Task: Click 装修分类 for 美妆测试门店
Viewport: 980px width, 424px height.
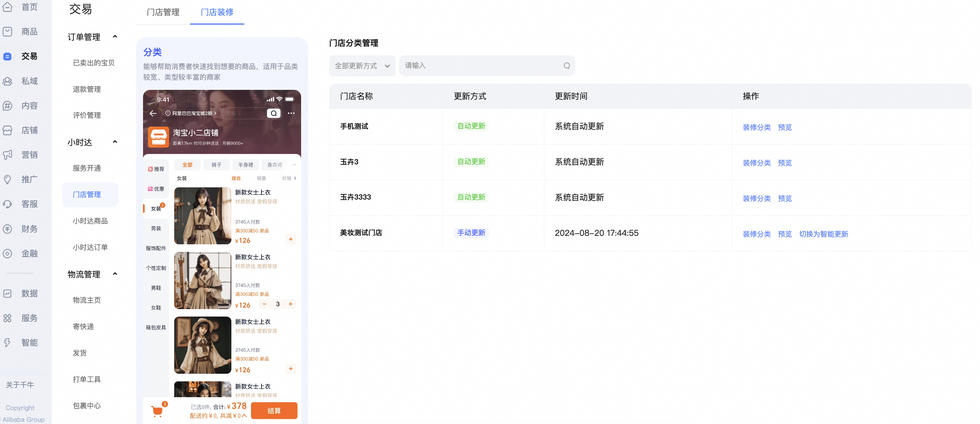Action: 757,234
